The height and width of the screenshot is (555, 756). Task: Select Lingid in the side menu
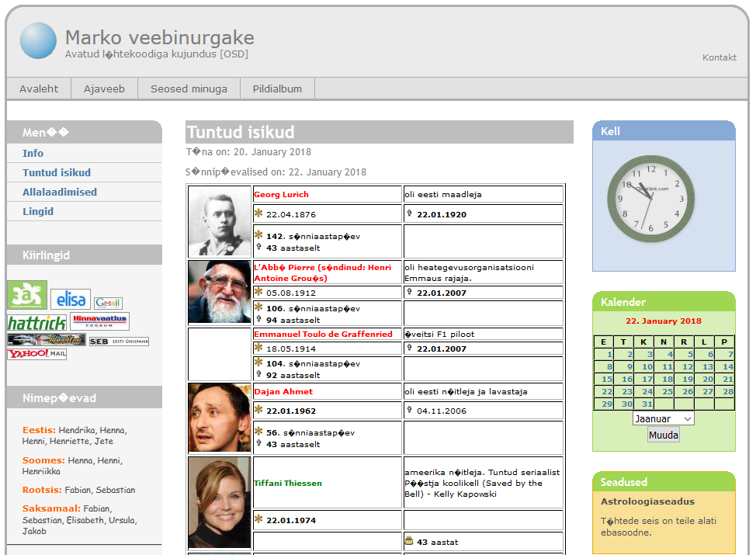point(38,211)
